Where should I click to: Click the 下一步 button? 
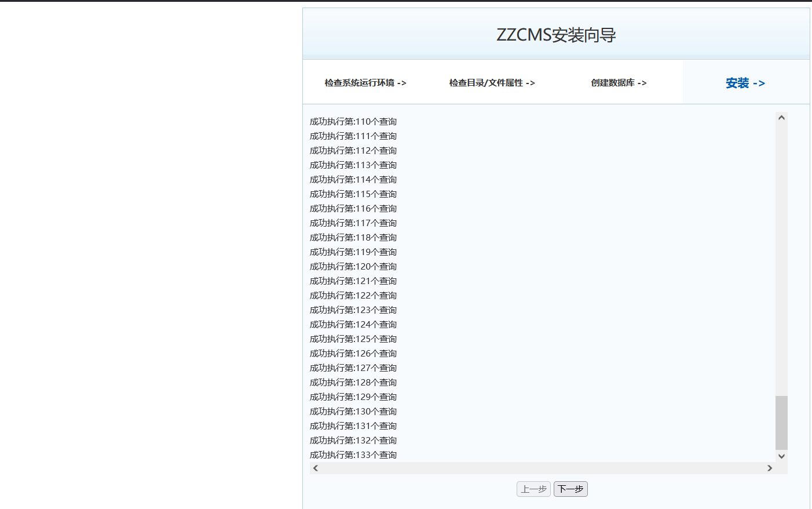570,489
